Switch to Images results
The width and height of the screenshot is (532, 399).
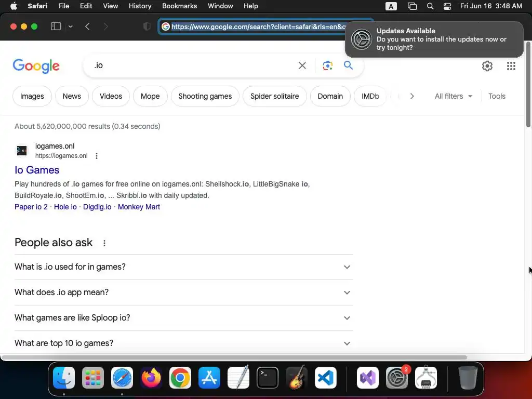click(32, 96)
